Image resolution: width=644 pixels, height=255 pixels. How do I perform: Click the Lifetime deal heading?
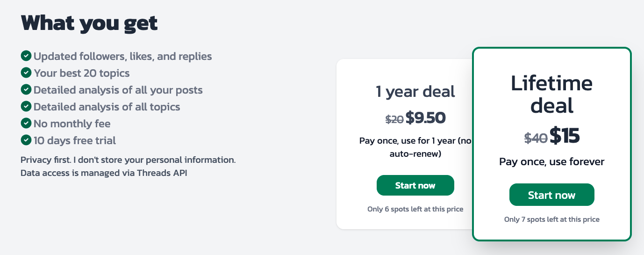tap(551, 95)
